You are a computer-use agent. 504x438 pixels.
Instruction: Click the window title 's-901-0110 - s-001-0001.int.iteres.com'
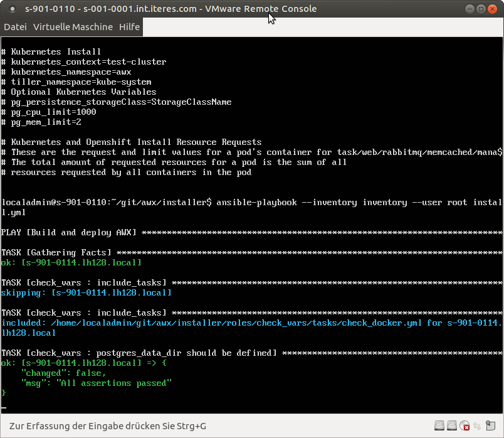[x=111, y=9]
